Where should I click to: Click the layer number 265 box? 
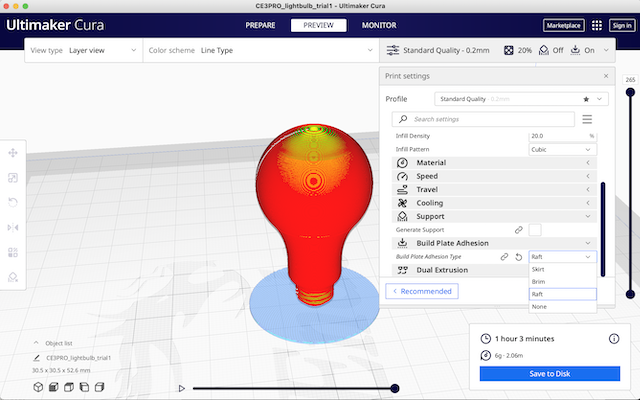pos(630,80)
